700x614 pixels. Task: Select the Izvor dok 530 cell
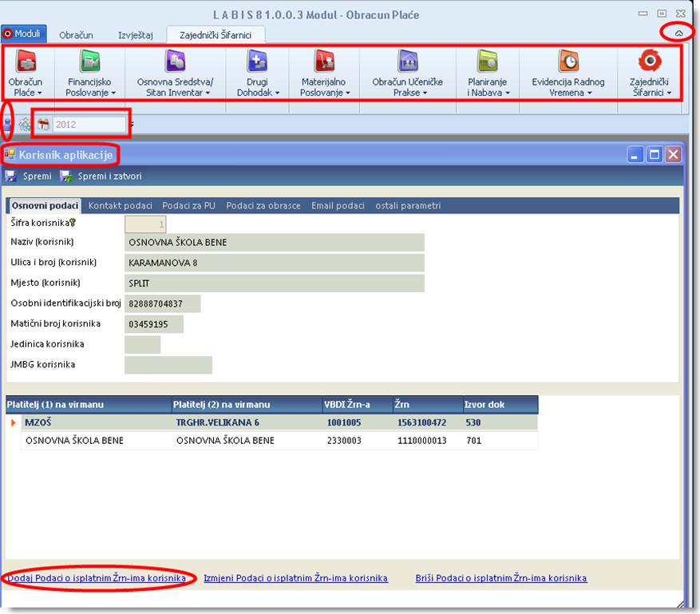500,422
